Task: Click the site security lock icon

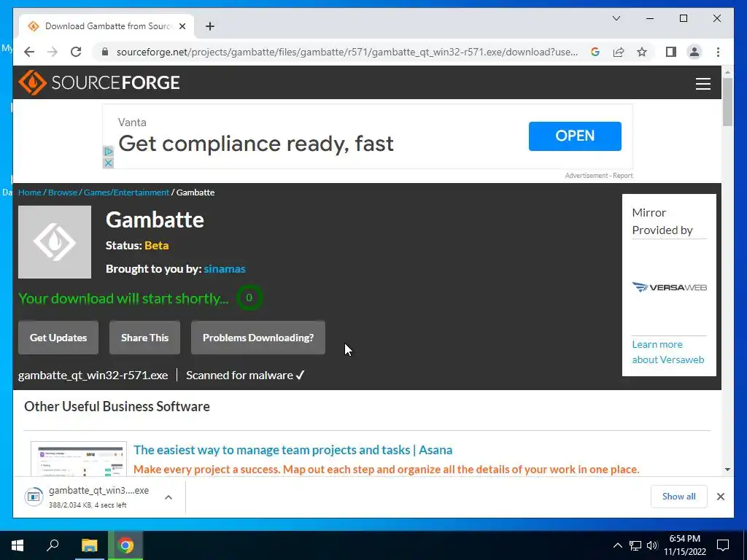Action: (x=105, y=52)
